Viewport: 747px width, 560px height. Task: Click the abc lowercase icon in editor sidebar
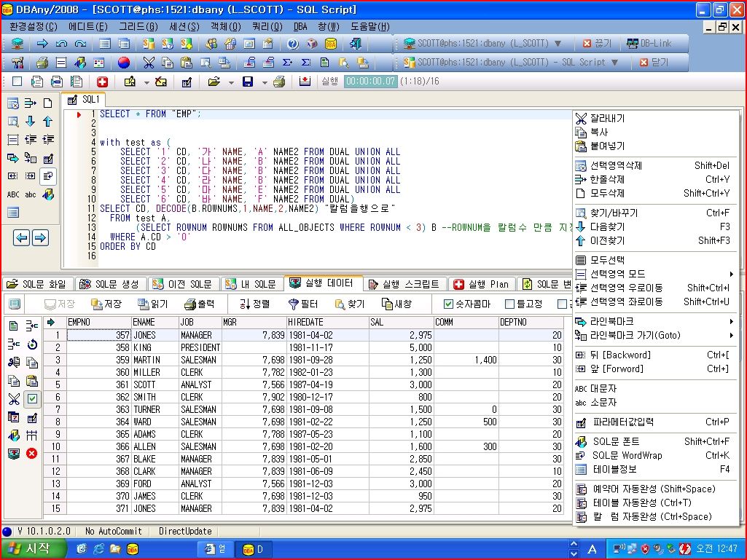point(31,194)
